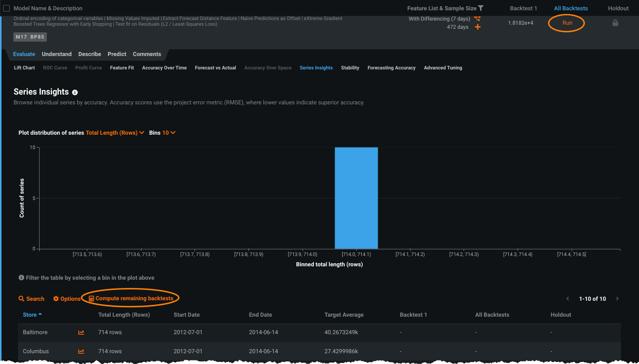Expand the Bins 10 dropdown
Image resolution: width=639 pixels, height=364 pixels.
tap(169, 133)
